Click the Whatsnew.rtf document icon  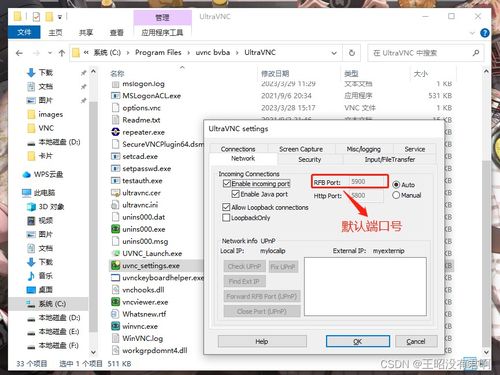pyautogui.click(x=115, y=314)
